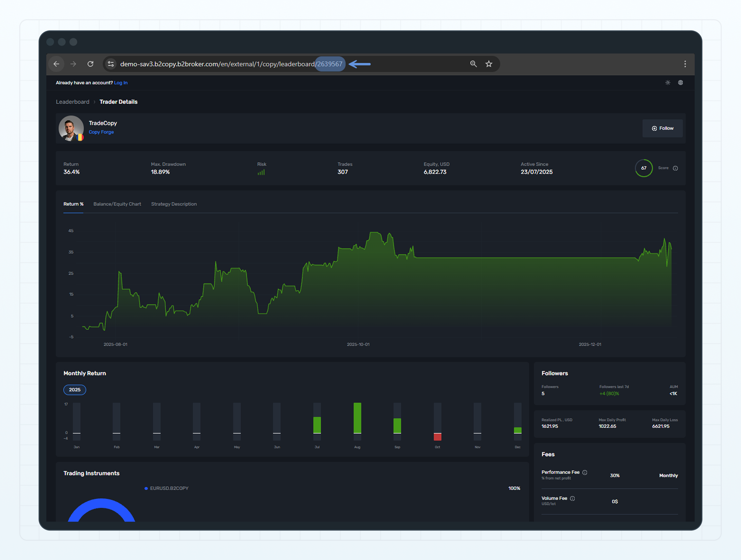741x560 pixels.
Task: Follow the TradeCopy trader
Action: click(x=662, y=128)
